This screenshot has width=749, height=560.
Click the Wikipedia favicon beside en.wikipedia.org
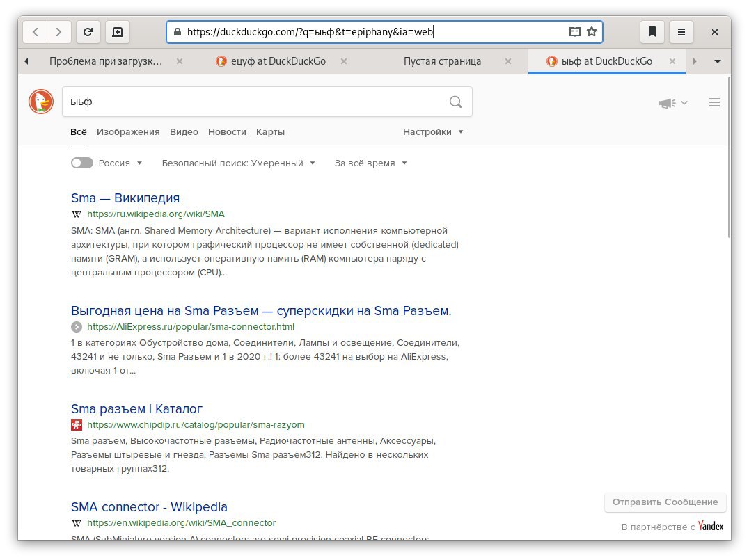pos(77,523)
